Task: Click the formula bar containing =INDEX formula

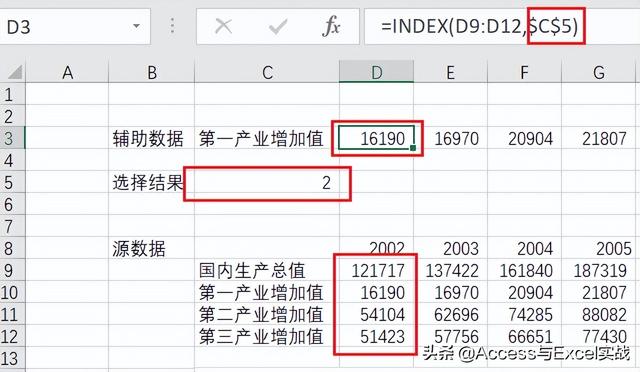Action: point(502,27)
